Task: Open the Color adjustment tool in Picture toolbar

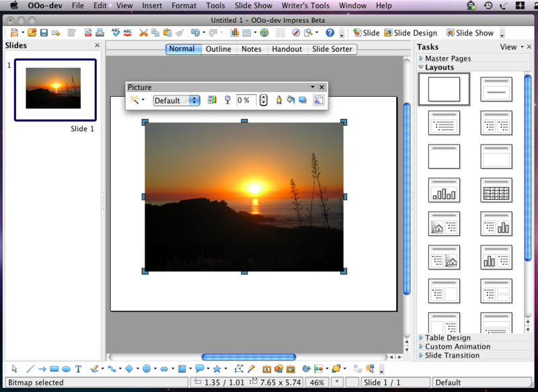Action: 213,100
